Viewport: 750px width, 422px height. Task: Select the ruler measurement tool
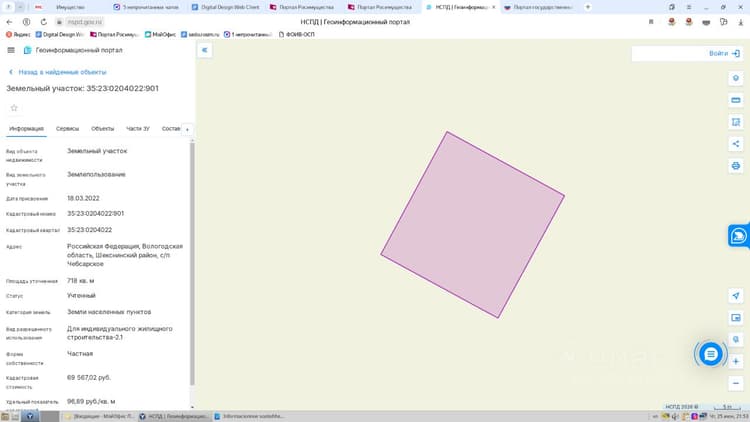[x=736, y=100]
